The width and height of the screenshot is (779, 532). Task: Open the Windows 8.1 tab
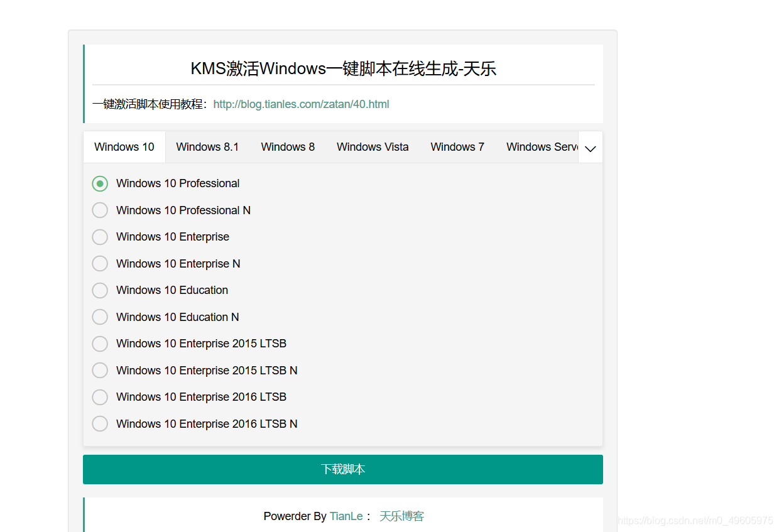click(x=207, y=147)
